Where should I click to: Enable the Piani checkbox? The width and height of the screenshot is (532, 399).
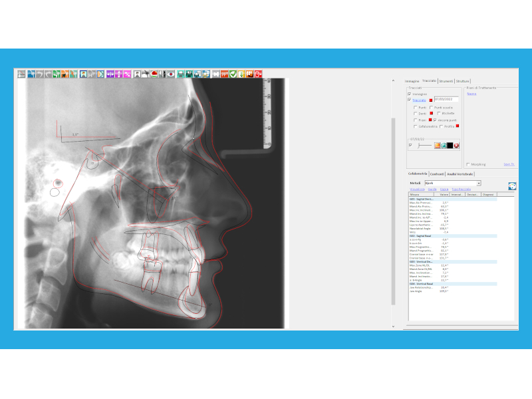click(415, 120)
